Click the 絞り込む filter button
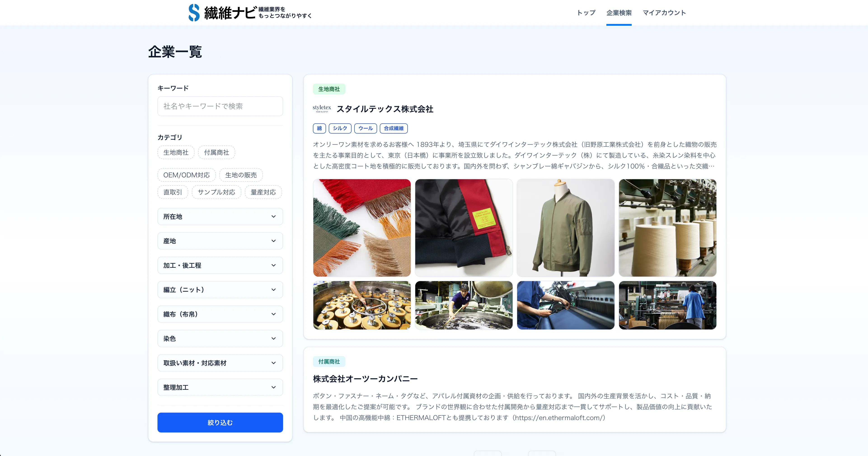This screenshot has height=456, width=868. click(220, 422)
